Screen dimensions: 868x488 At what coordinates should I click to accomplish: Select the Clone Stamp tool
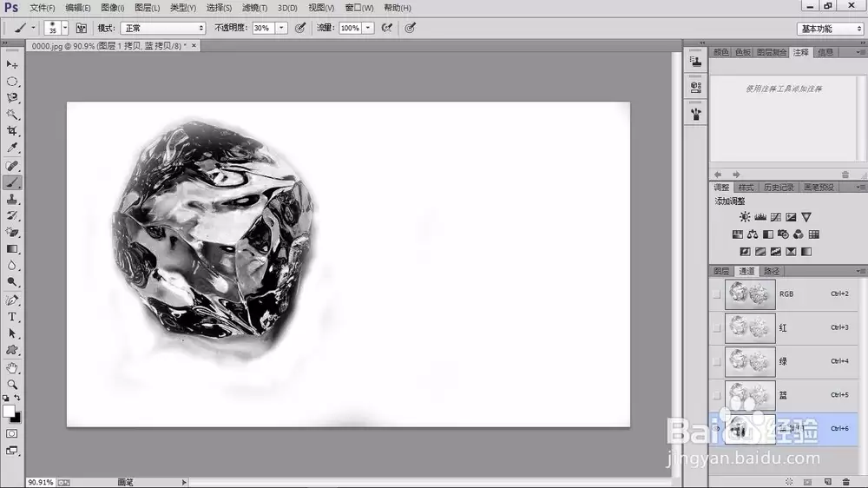[x=11, y=200]
